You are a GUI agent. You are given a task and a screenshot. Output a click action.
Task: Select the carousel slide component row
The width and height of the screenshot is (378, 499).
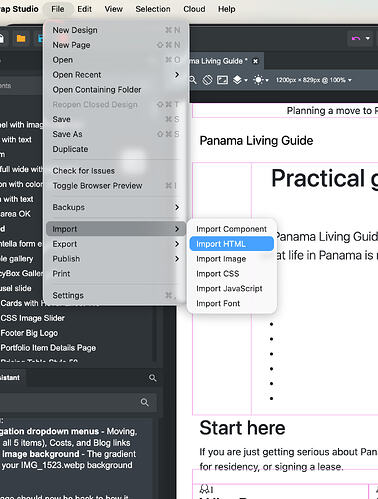click(16, 288)
